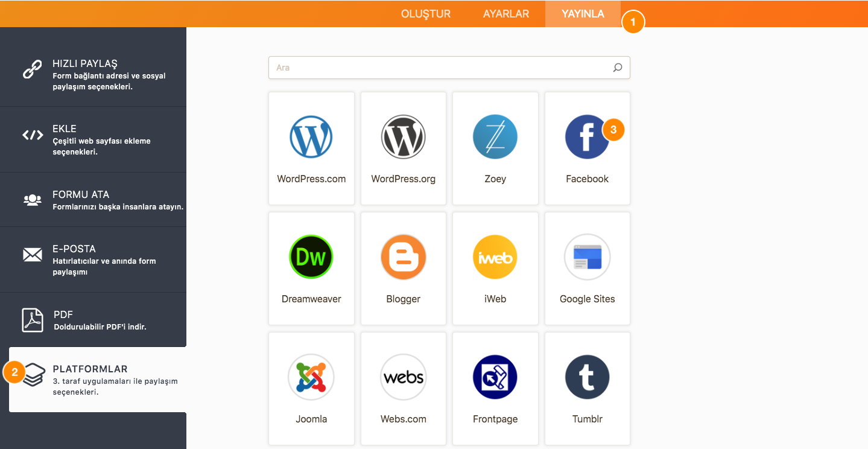868x449 pixels.
Task: Click the EKLE heading in sidebar
Action: (x=65, y=129)
